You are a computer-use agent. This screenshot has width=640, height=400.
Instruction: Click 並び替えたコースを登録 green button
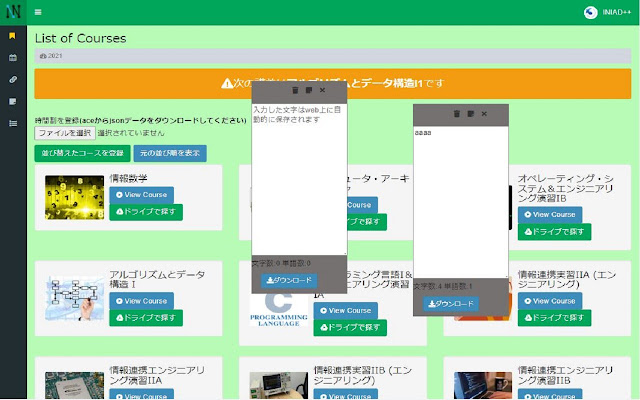click(x=82, y=153)
